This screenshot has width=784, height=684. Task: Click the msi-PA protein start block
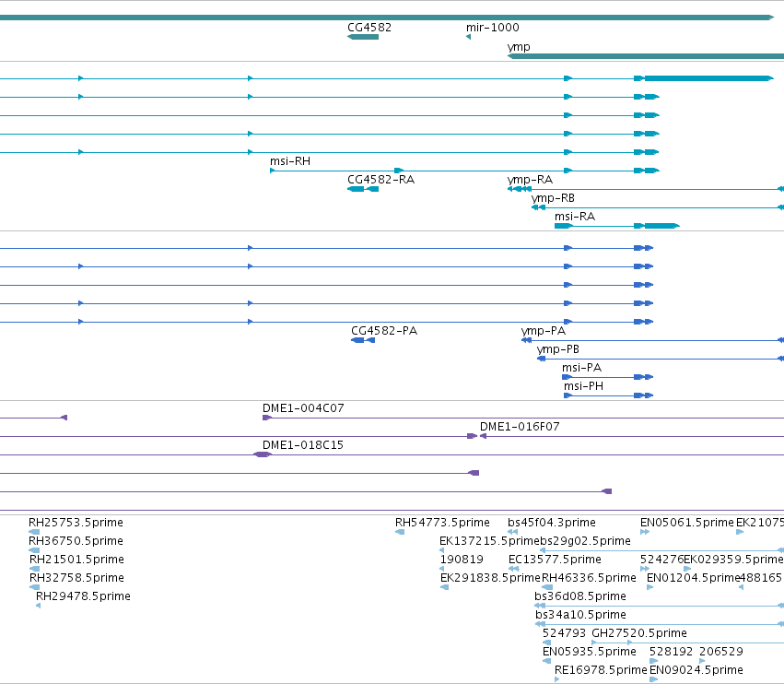click(567, 377)
